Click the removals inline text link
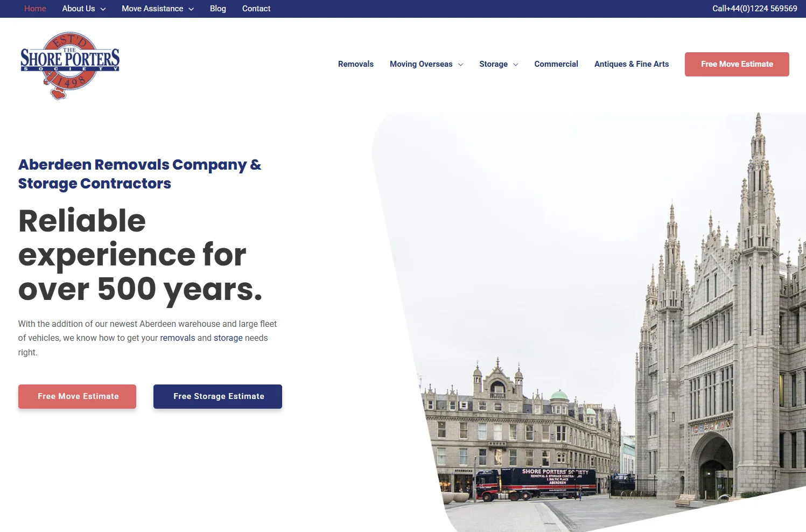 pos(177,338)
